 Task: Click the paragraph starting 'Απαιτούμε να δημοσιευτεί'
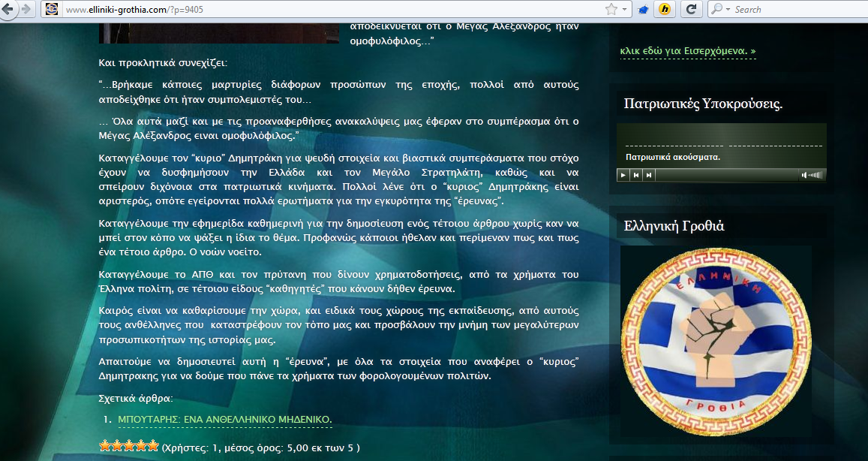[339, 369]
